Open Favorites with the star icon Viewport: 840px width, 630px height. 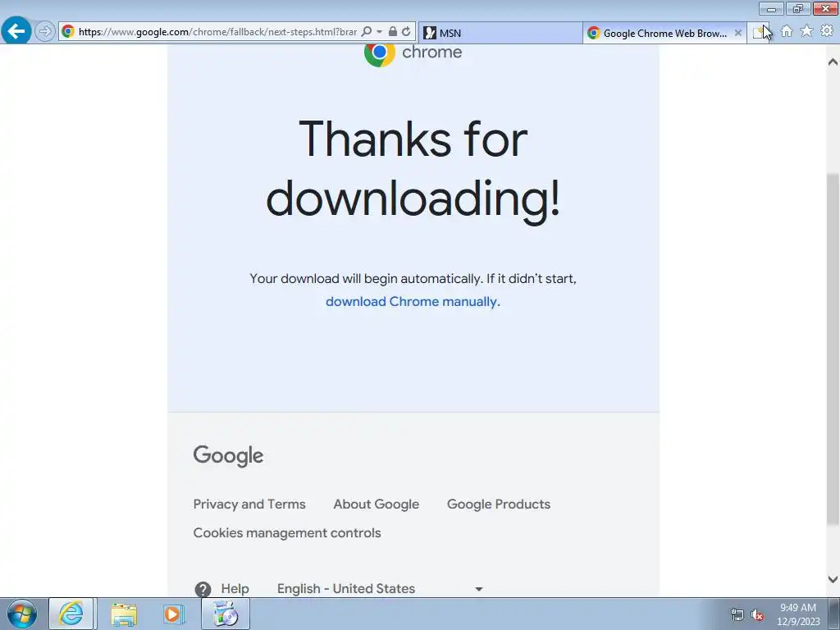[x=806, y=31]
